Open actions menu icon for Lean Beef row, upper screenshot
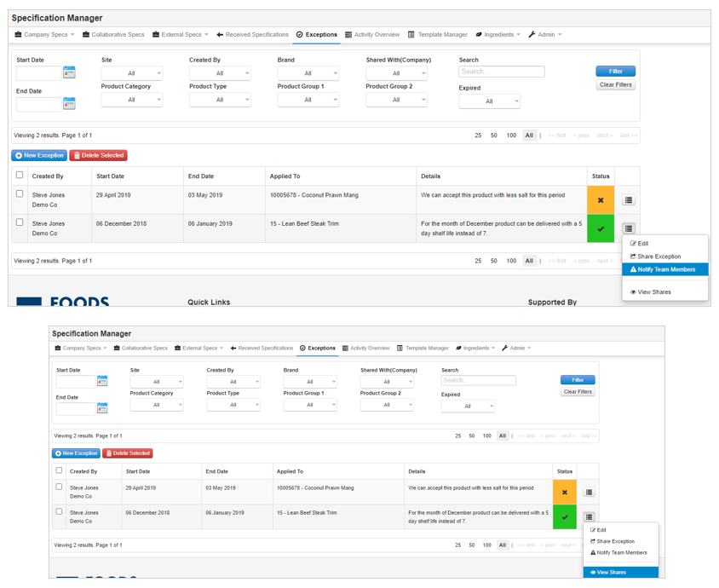 (x=628, y=228)
